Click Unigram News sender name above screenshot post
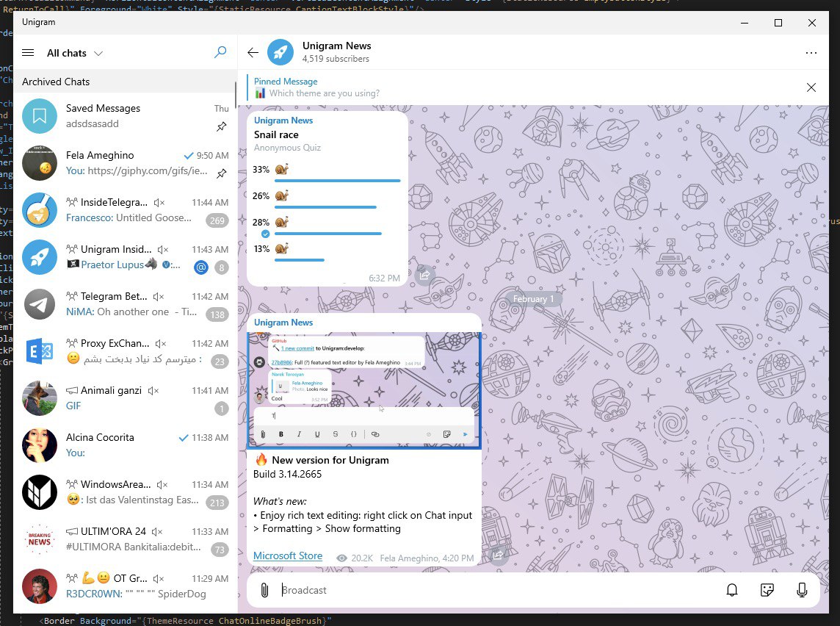 coord(283,323)
